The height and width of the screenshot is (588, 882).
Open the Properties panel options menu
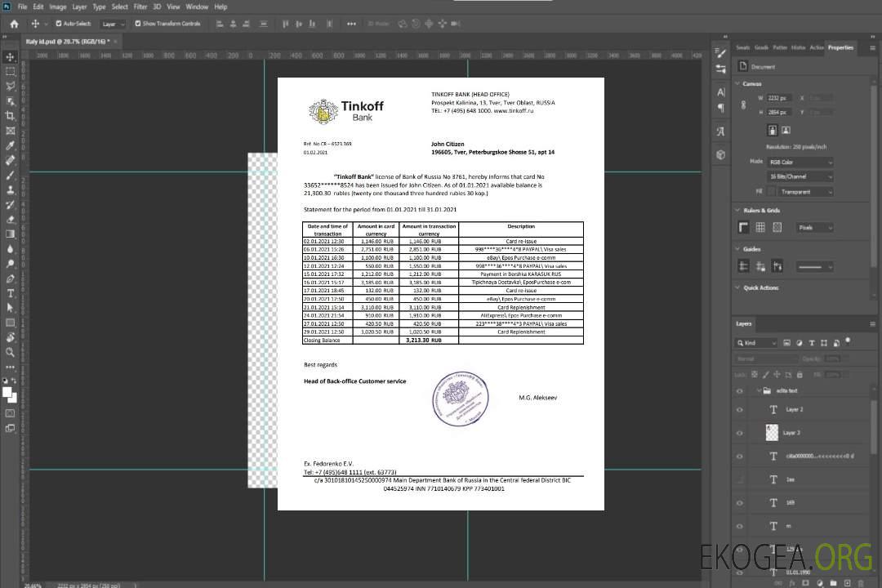pos(872,48)
